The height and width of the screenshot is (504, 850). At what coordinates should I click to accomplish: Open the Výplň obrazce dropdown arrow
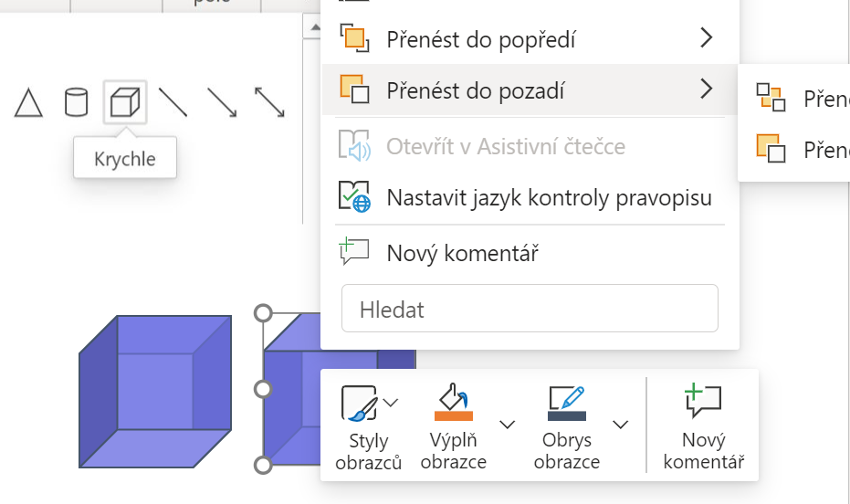click(x=508, y=425)
